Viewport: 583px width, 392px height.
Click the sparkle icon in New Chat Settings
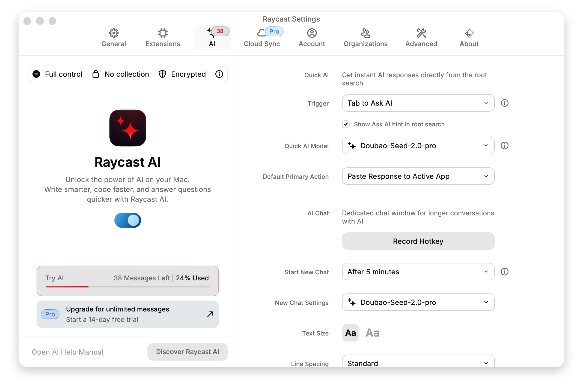coord(352,302)
